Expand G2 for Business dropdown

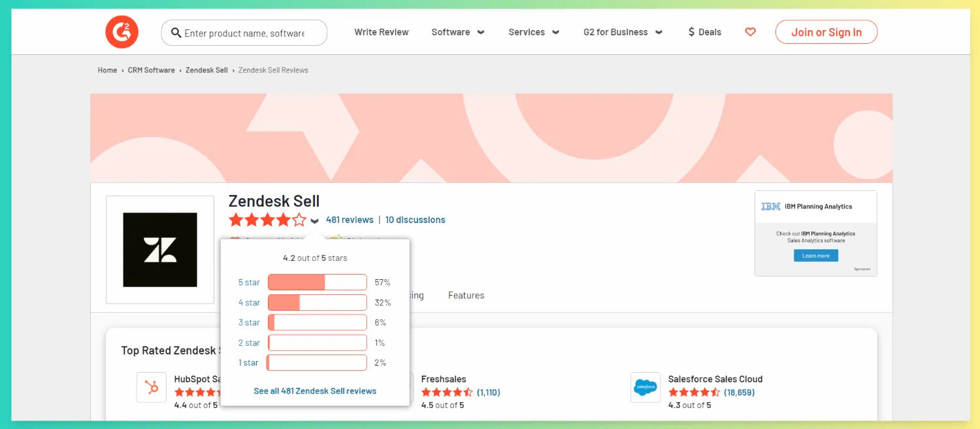[623, 32]
